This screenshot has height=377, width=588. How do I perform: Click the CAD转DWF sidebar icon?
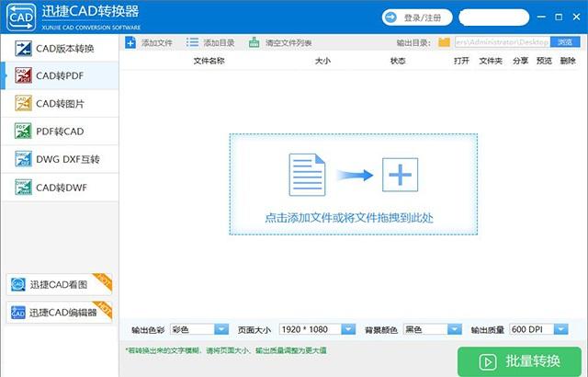[x=23, y=188]
